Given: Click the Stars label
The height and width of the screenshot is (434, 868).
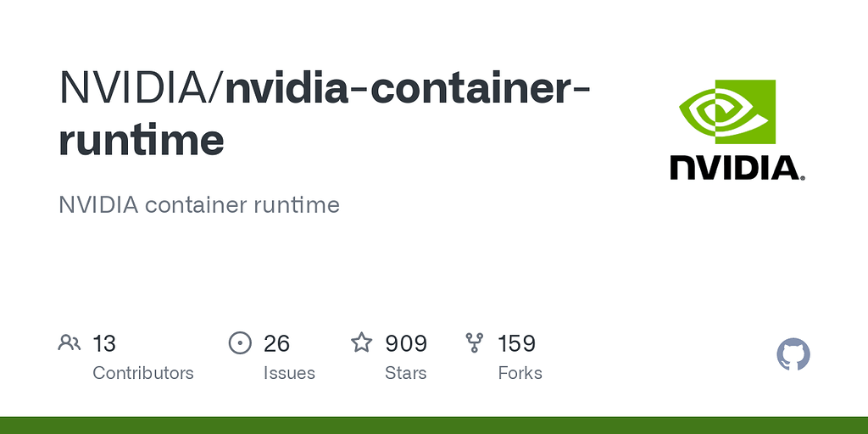Looking at the screenshot, I should point(406,373).
